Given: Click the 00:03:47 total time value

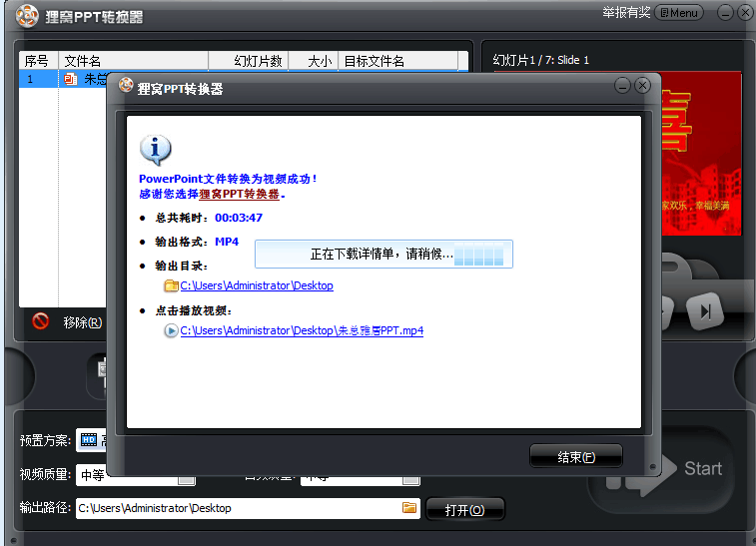Looking at the screenshot, I should click(239, 218).
